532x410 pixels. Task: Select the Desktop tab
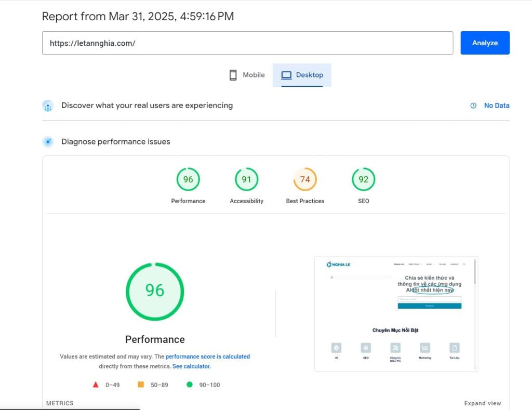tap(302, 75)
